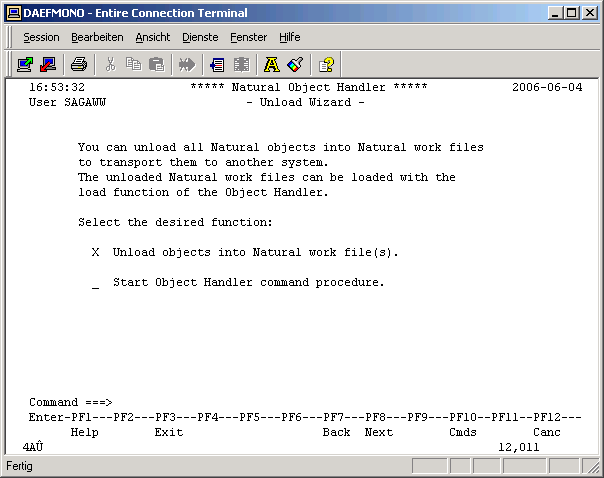Viewport: 604px width, 478px height.
Task: Open the Session menu
Action: pyautogui.click(x=41, y=37)
